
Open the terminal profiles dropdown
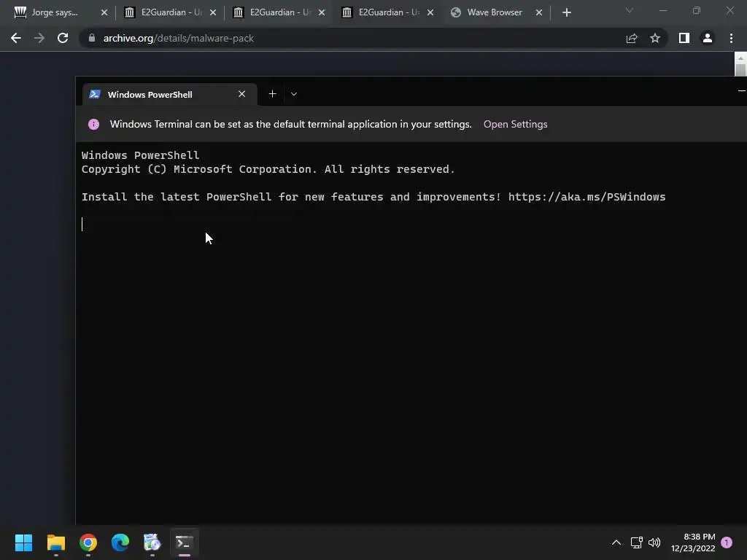(x=294, y=94)
